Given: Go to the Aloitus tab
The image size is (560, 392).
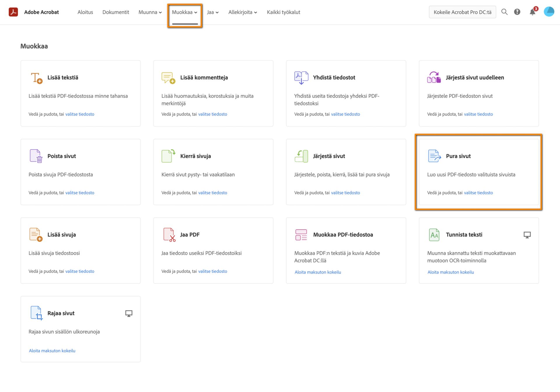Looking at the screenshot, I should tap(85, 12).
